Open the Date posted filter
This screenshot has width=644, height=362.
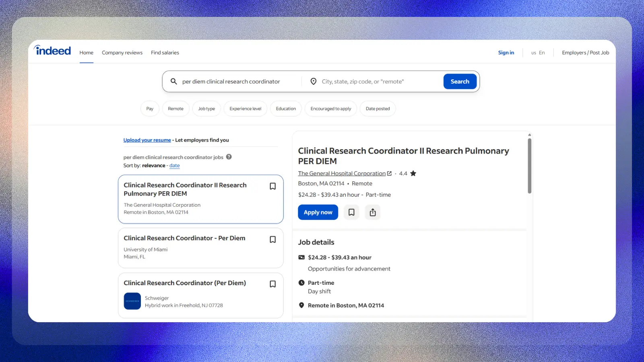click(378, 109)
